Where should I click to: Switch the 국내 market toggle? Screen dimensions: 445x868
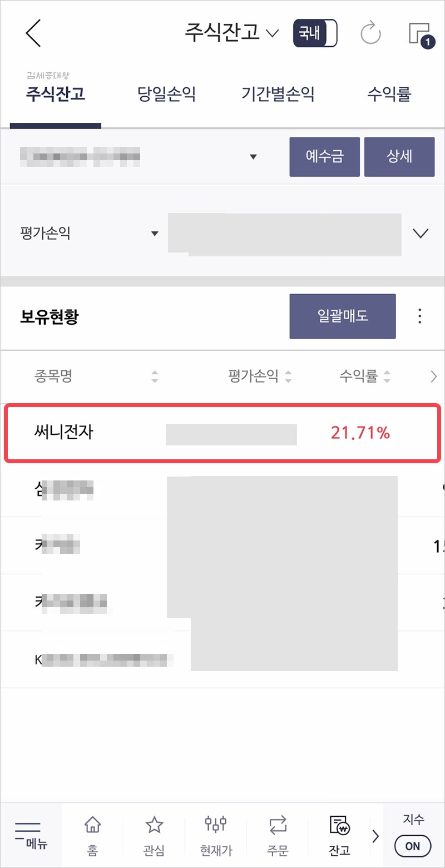pyautogui.click(x=315, y=33)
